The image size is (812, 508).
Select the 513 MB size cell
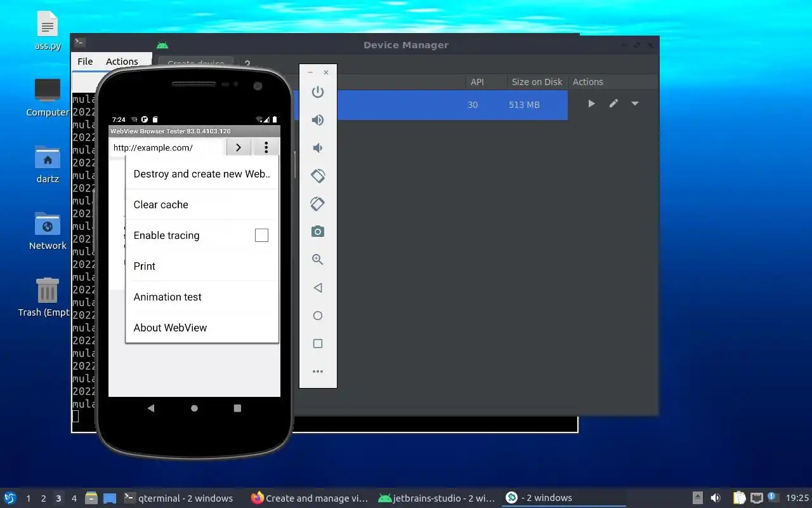click(524, 105)
